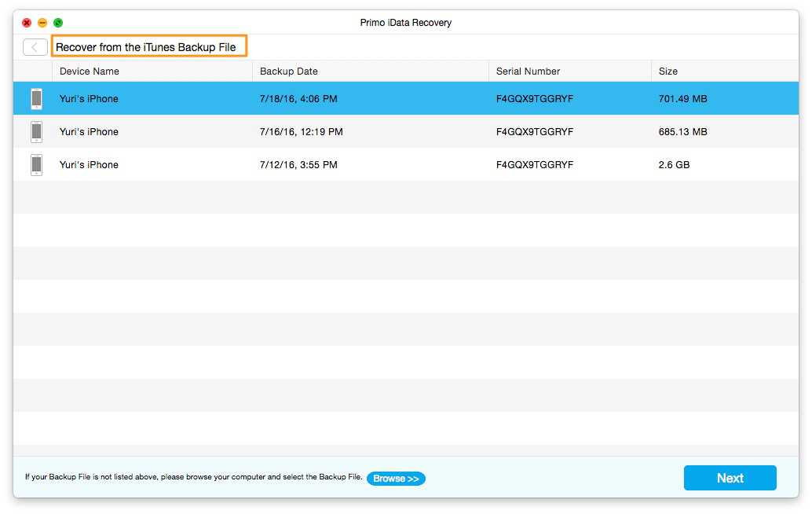Click backup date 7/16/16, 12:19 PM
The height and width of the screenshot is (514, 812).
301,131
